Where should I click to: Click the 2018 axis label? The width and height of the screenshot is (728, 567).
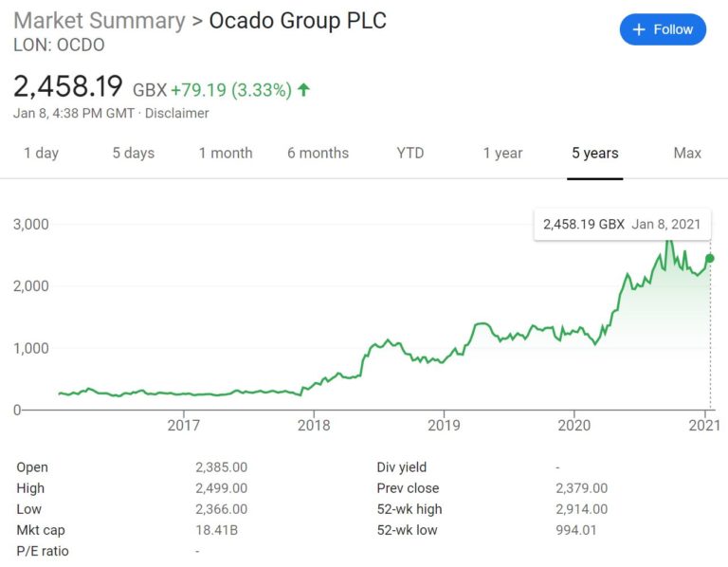point(314,426)
